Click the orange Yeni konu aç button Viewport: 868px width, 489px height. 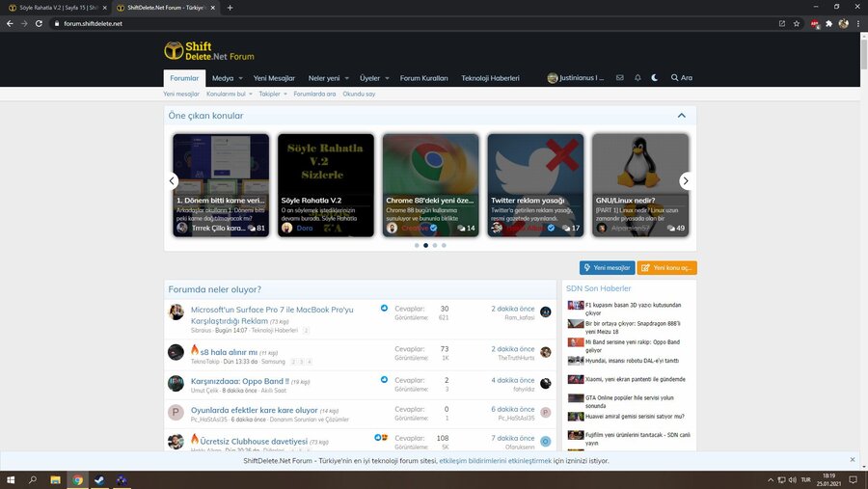click(667, 267)
